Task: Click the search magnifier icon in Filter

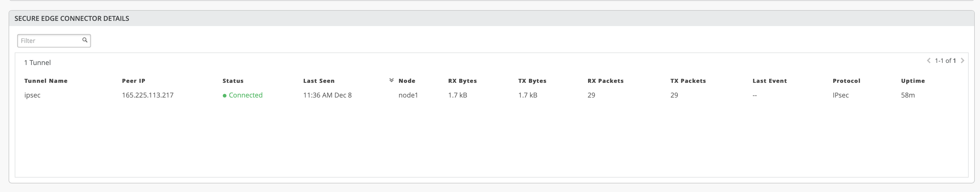Action: [85, 40]
